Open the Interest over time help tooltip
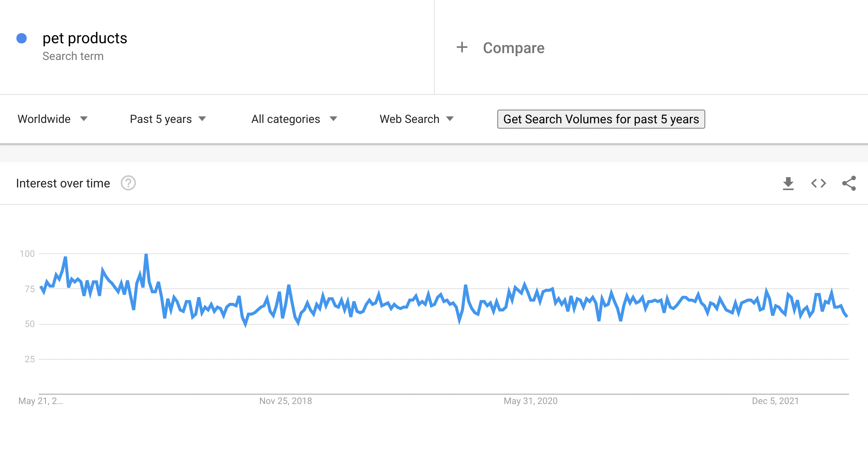This screenshot has height=456, width=868. point(128,183)
